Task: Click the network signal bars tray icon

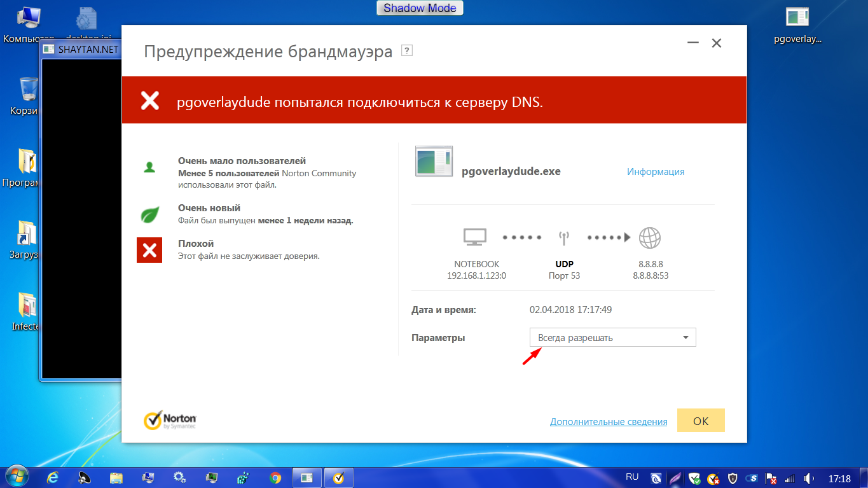Action: pyautogui.click(x=790, y=478)
